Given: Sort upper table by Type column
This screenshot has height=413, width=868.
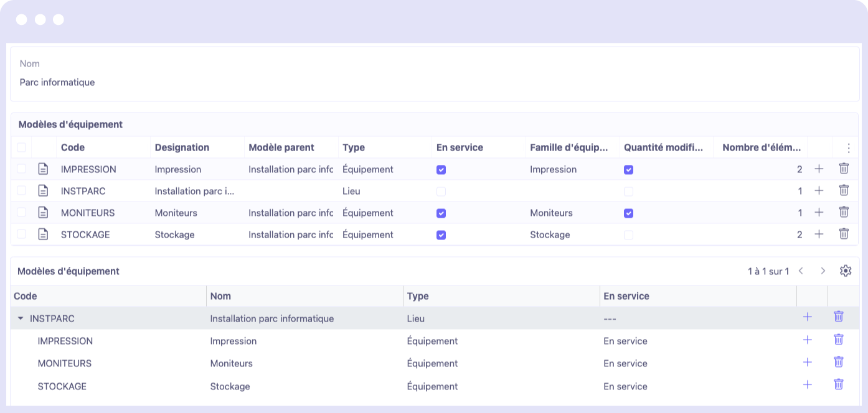Looking at the screenshot, I should (353, 147).
